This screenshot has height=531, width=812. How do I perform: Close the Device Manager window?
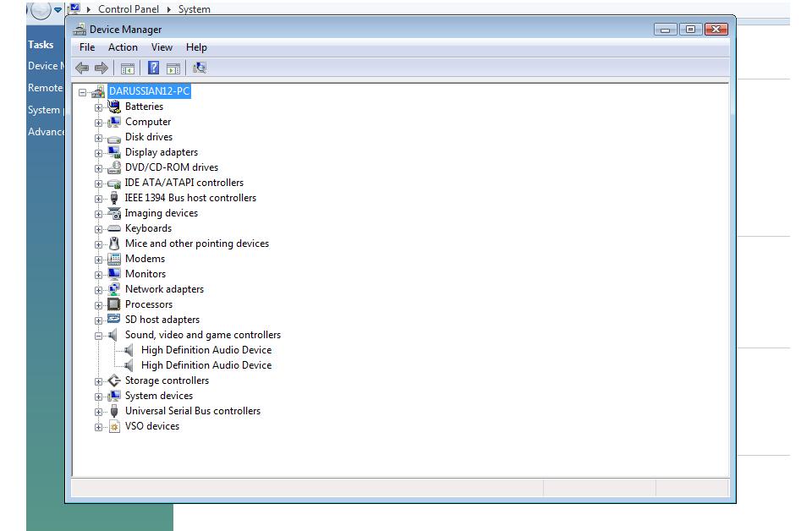click(716, 29)
